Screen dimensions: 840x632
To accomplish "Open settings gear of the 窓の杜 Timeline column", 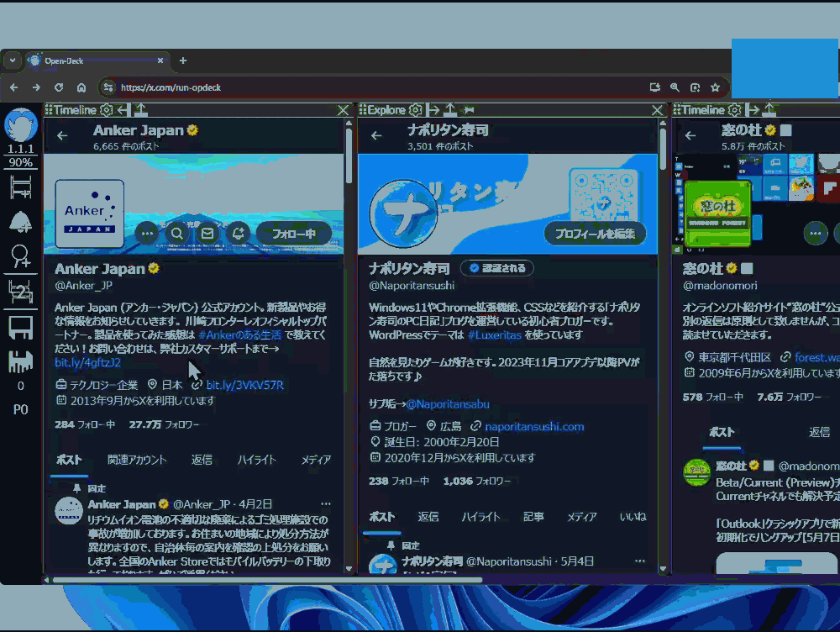I will coord(735,110).
